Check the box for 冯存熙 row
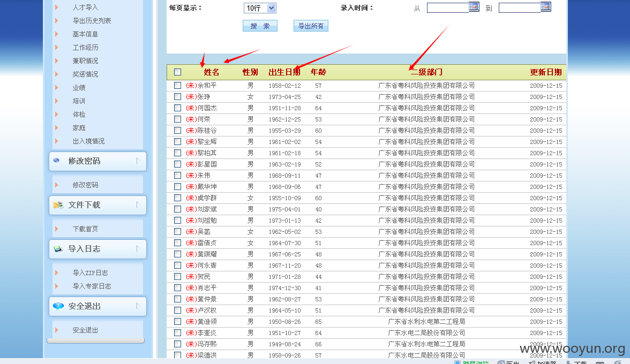 coord(178,344)
